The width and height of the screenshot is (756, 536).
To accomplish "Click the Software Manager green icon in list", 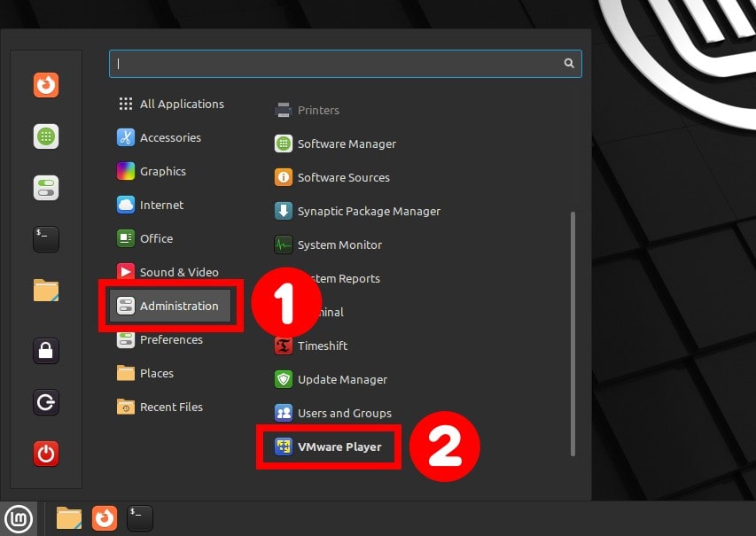I will (x=284, y=144).
